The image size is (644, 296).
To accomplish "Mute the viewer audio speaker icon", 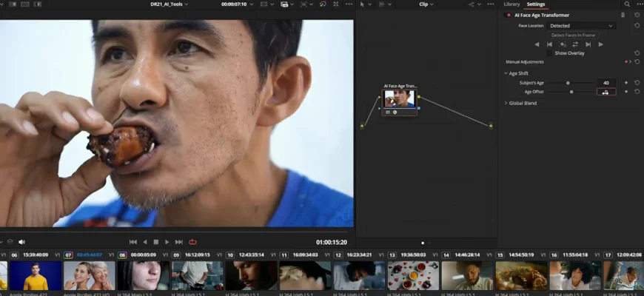I will 21,242.
